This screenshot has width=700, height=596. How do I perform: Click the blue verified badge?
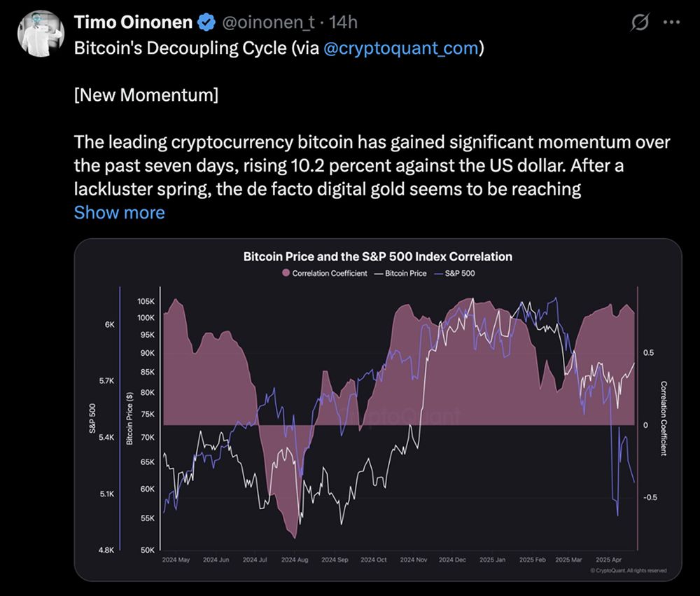point(205,23)
